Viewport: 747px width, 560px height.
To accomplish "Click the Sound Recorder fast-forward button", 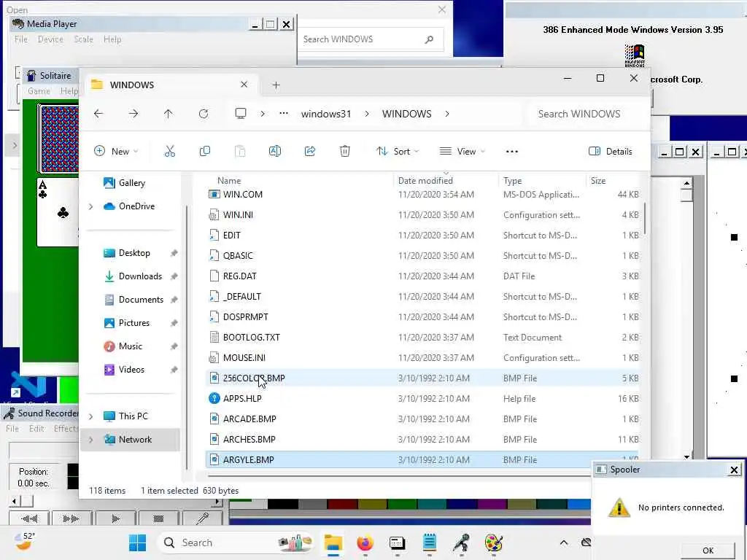I will tap(71, 518).
